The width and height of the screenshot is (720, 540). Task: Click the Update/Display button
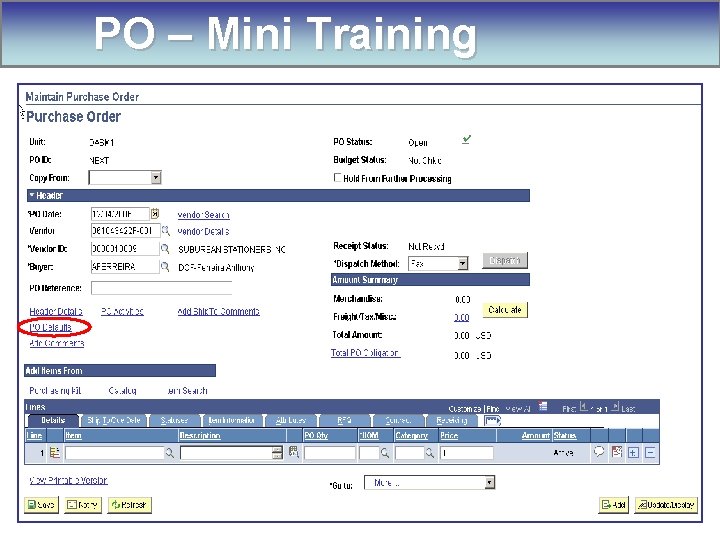666,505
